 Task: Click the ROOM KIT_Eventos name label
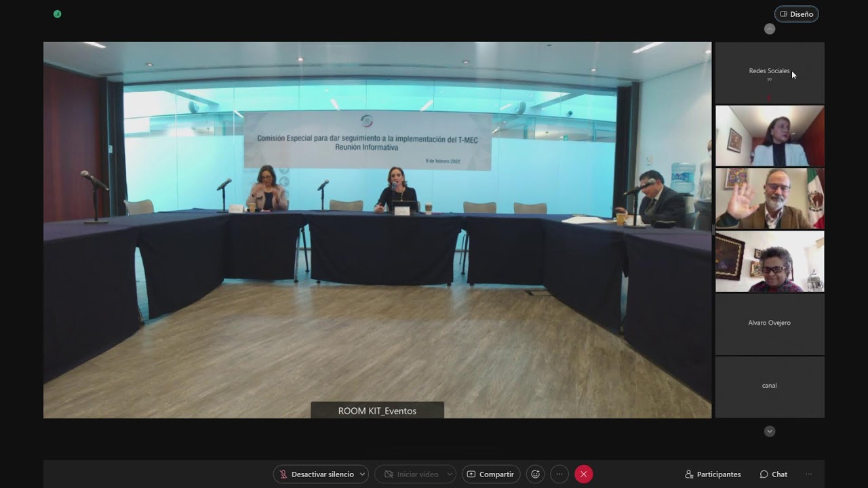click(377, 411)
